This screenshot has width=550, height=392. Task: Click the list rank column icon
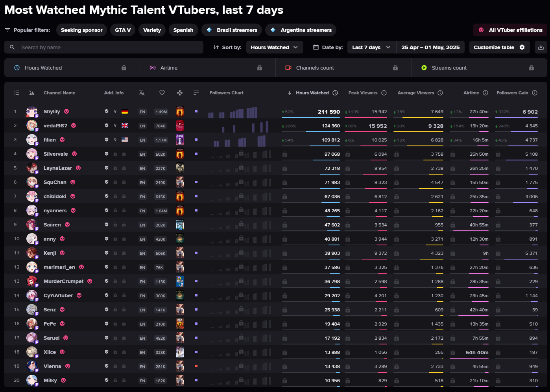pos(17,93)
